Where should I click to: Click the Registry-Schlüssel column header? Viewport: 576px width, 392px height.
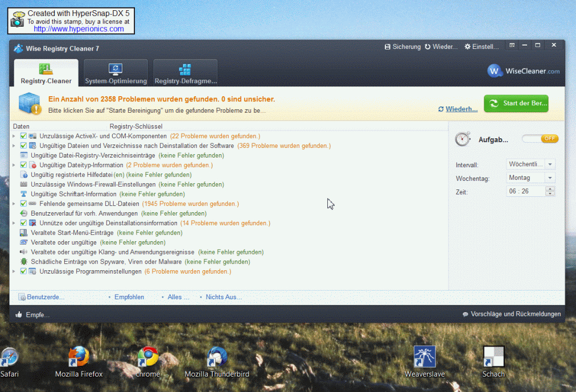136,126
